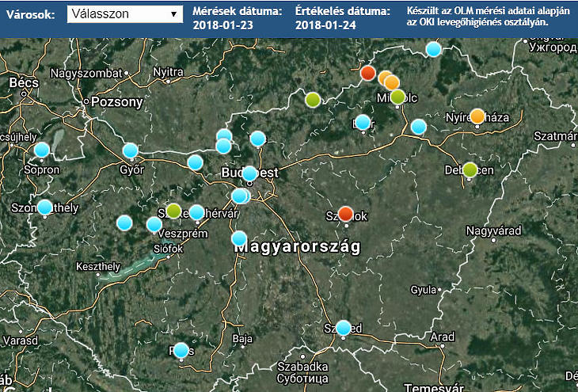Screen dimensions: 578x392
Task: Click the Városok label
Action: tap(31, 15)
